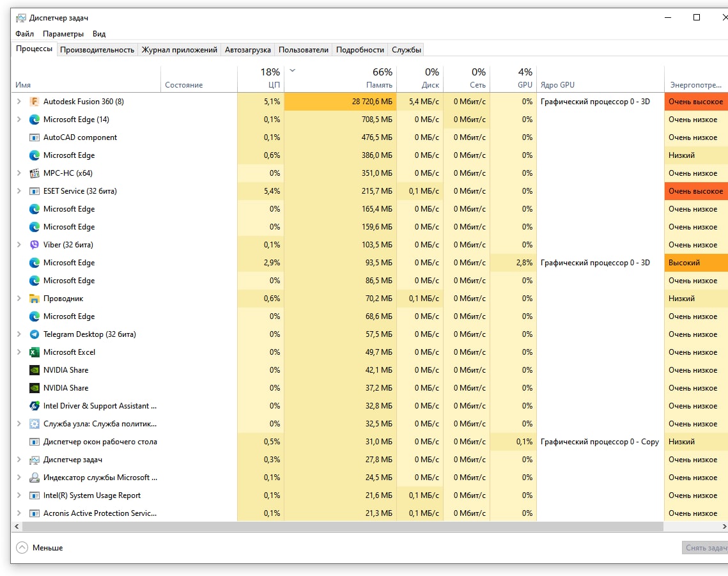This screenshot has width=728, height=576.
Task: Switch to the Подробности tab
Action: coord(360,50)
